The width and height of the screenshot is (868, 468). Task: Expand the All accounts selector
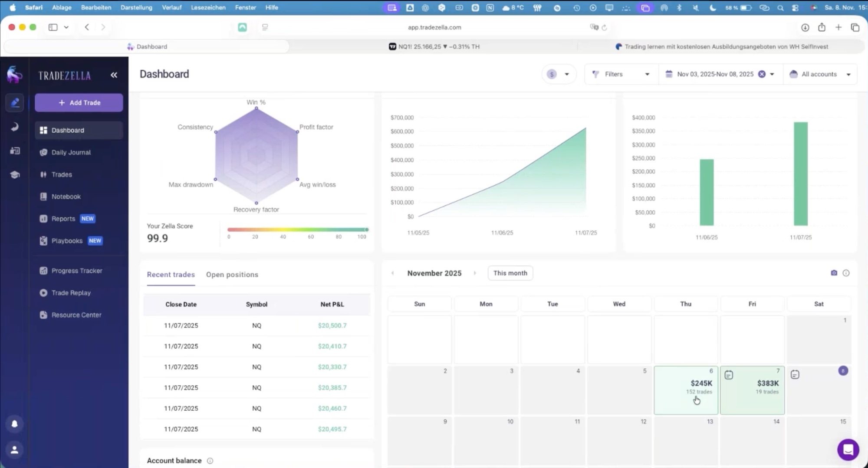point(819,74)
